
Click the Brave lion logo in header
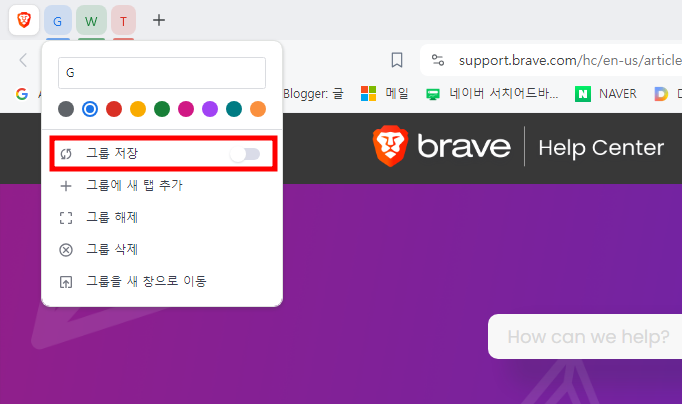pos(390,146)
